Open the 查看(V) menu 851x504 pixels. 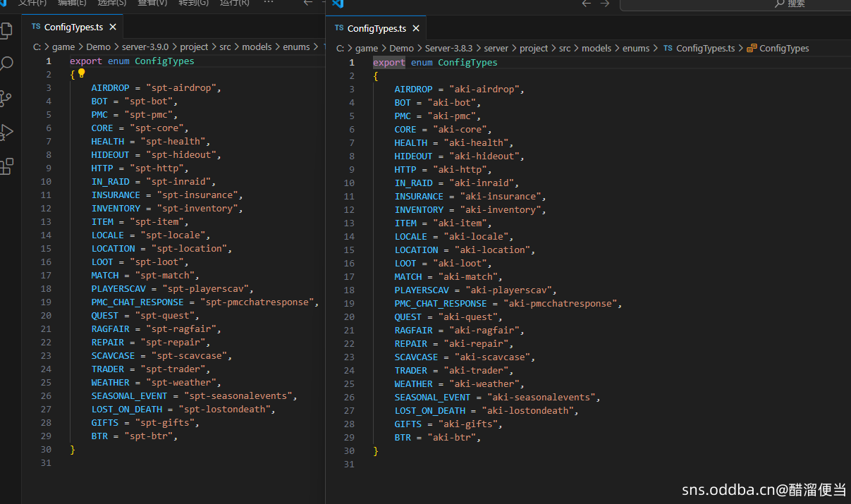tap(153, 3)
